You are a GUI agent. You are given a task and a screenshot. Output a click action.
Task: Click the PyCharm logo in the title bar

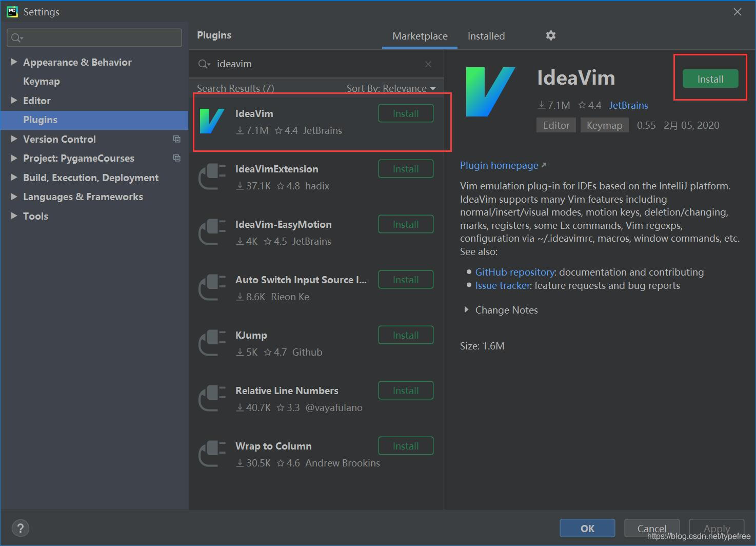[x=12, y=12]
